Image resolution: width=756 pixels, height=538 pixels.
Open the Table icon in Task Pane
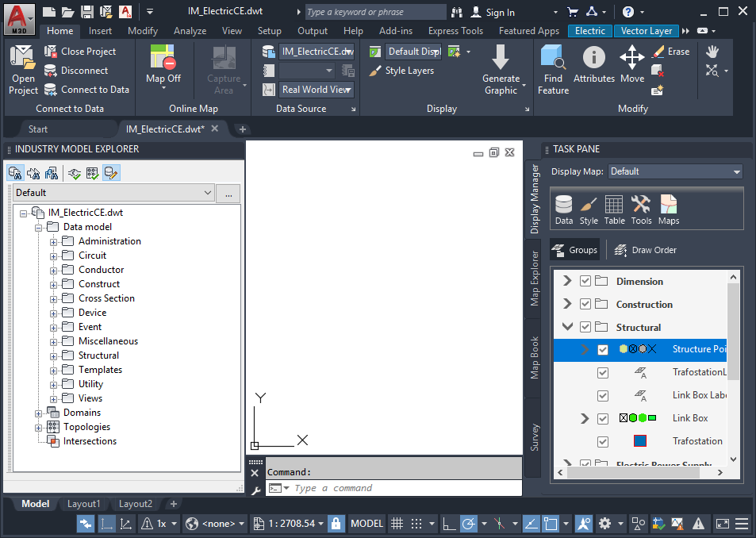pos(614,209)
